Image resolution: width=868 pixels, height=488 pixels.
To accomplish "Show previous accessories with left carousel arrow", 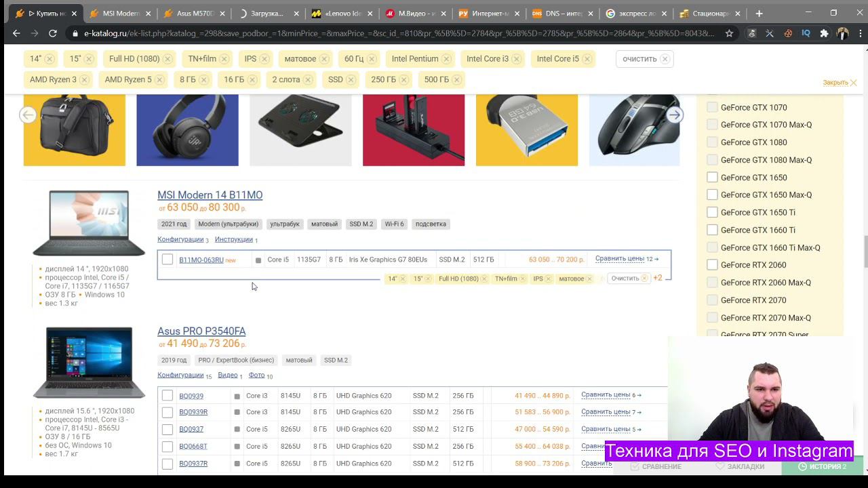I will tap(28, 115).
